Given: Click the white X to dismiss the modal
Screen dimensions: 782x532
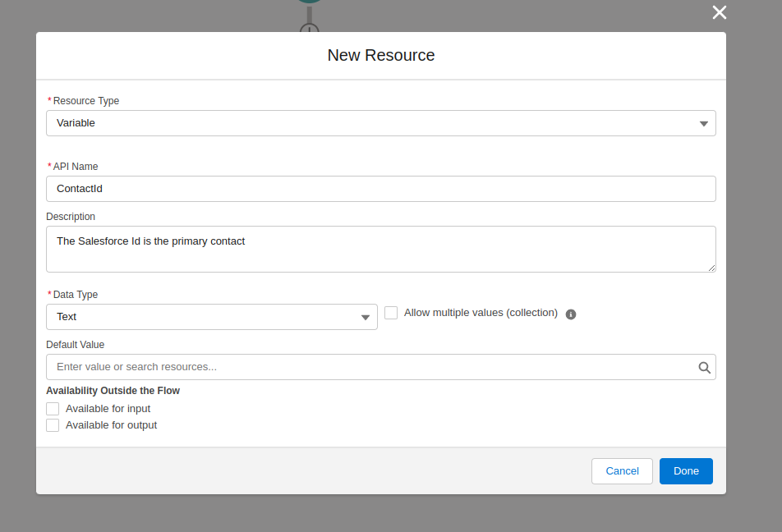Looking at the screenshot, I should click(719, 12).
